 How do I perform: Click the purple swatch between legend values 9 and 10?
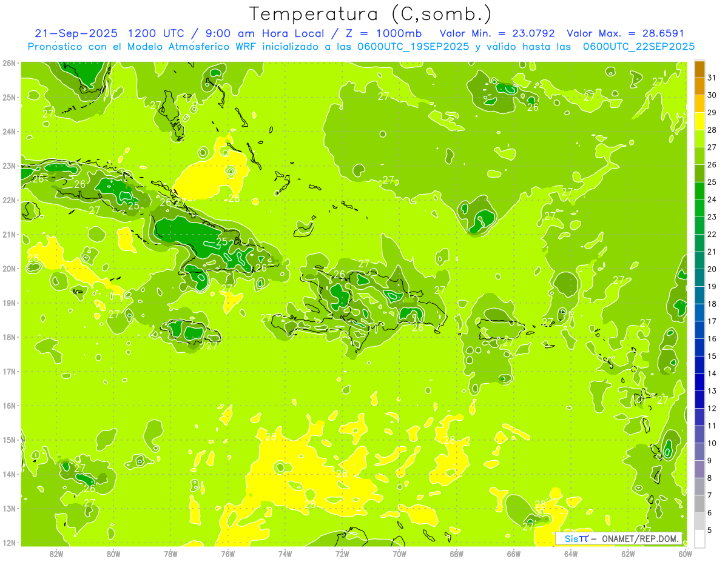click(700, 452)
